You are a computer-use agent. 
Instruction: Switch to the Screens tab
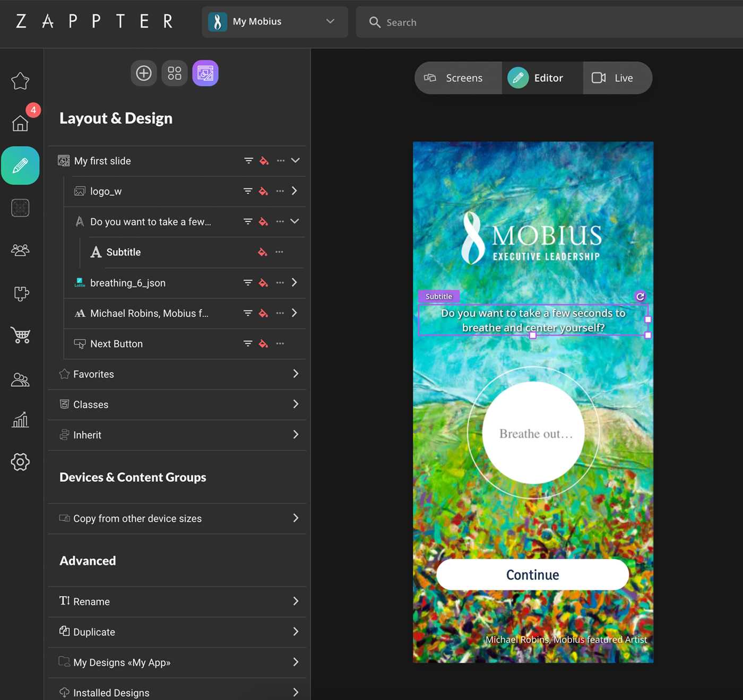(x=458, y=78)
